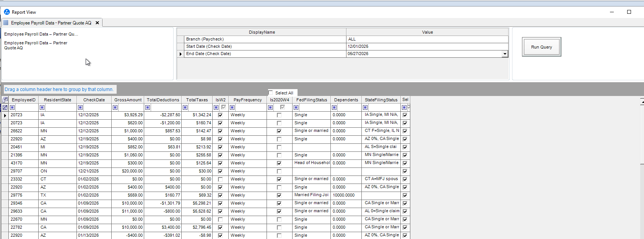Sort by the GrossAmount column header
Screen dimensions: 644x239
point(128,100)
